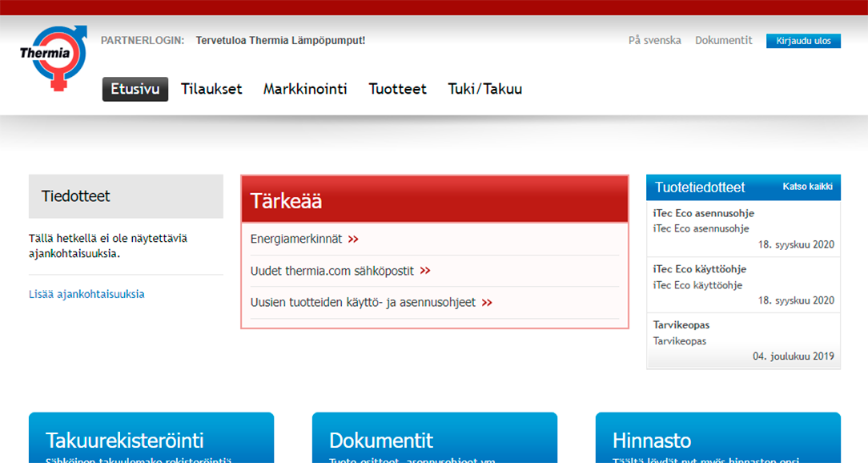Click Katso kaikki in Tuotetiedotteet

point(807,187)
